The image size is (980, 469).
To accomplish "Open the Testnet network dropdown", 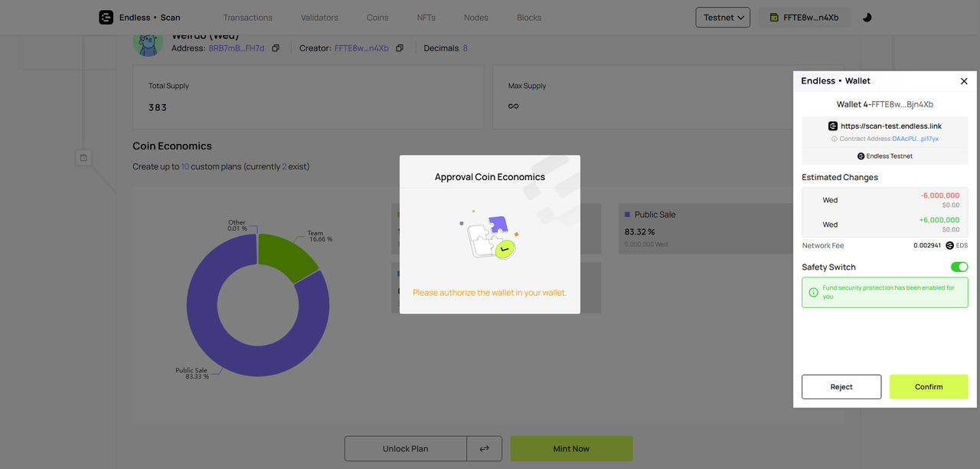I will coord(722,18).
